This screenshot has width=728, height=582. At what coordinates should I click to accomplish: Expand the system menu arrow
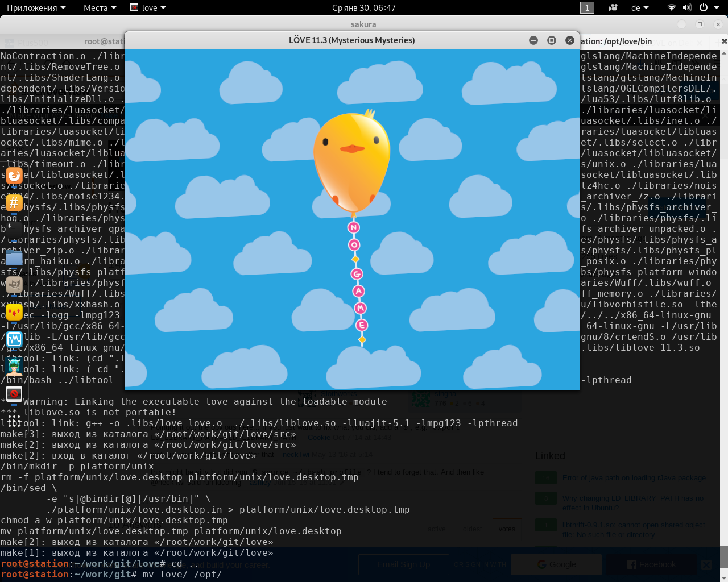coord(717,7)
